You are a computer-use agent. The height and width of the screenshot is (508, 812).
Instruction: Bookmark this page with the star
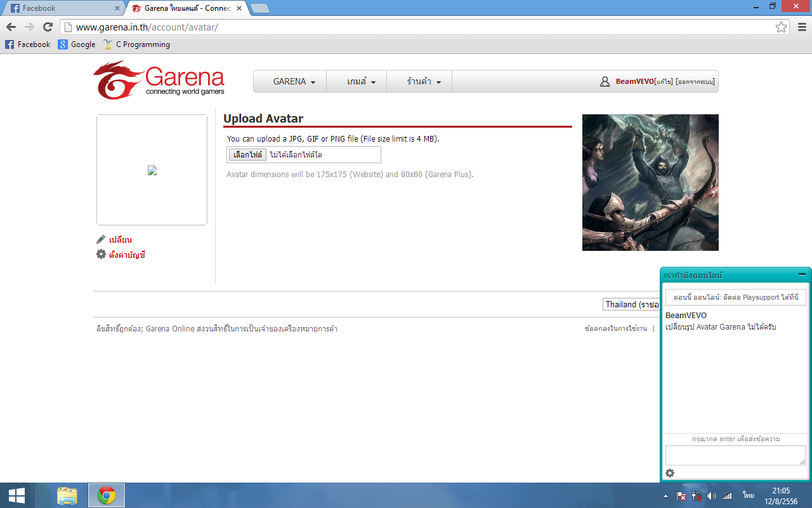(781, 27)
